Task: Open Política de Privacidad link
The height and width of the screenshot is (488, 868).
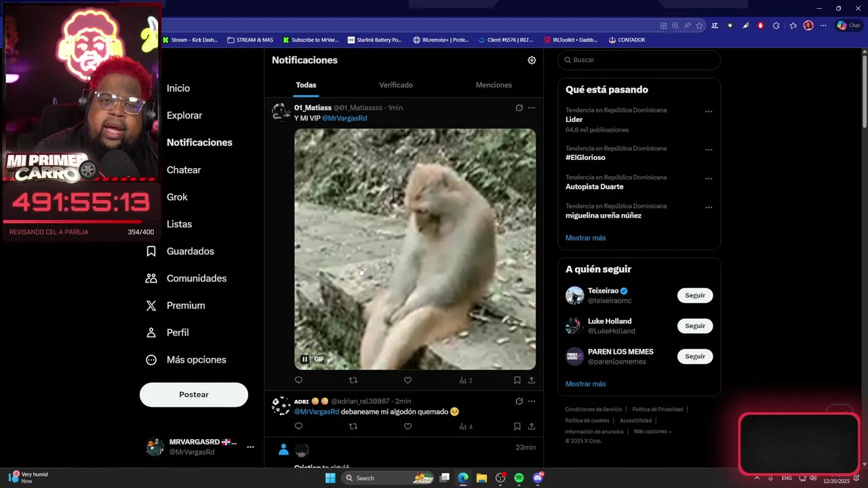Action: coord(657,409)
